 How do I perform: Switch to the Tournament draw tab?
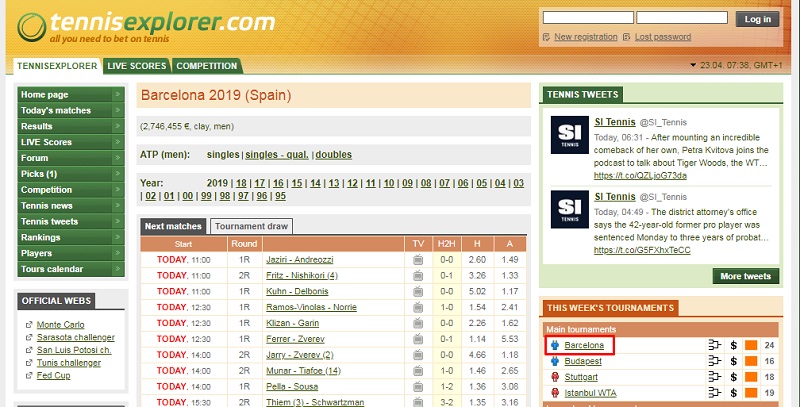pos(252,226)
